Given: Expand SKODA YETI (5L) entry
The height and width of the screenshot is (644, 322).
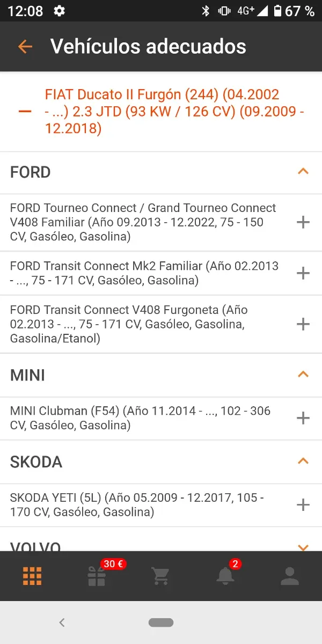Looking at the screenshot, I should [x=303, y=505].
